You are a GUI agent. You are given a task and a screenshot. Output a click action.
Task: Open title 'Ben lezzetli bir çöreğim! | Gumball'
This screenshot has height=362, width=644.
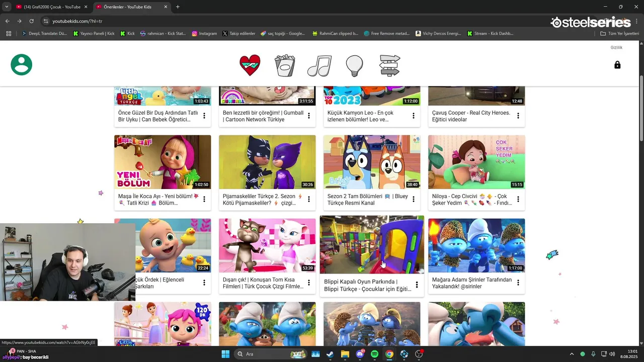(263, 116)
